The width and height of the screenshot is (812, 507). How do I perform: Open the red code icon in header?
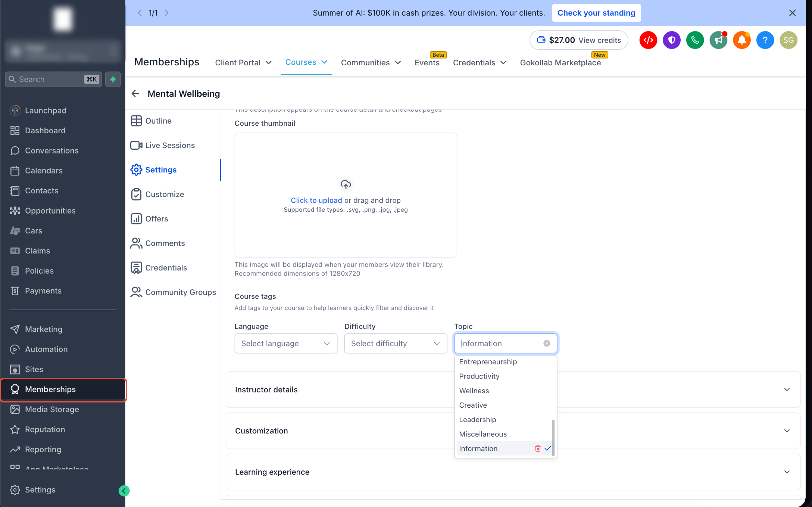click(648, 40)
